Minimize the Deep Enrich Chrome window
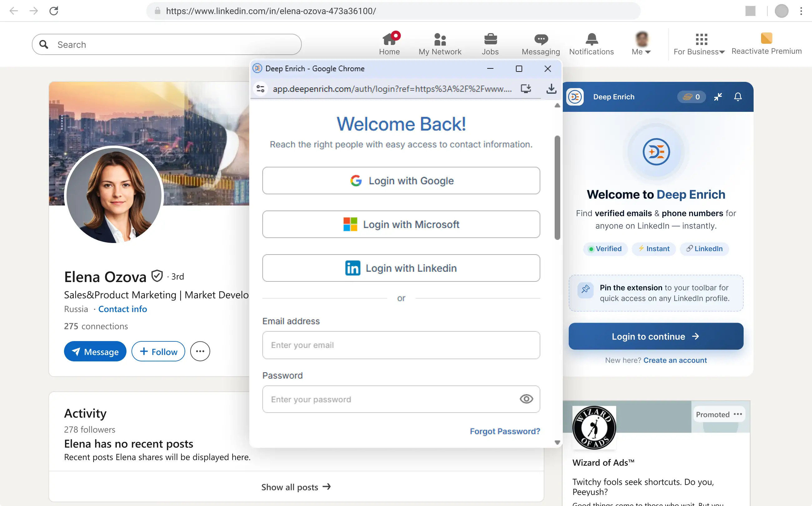Image resolution: width=812 pixels, height=506 pixels. [x=490, y=69]
